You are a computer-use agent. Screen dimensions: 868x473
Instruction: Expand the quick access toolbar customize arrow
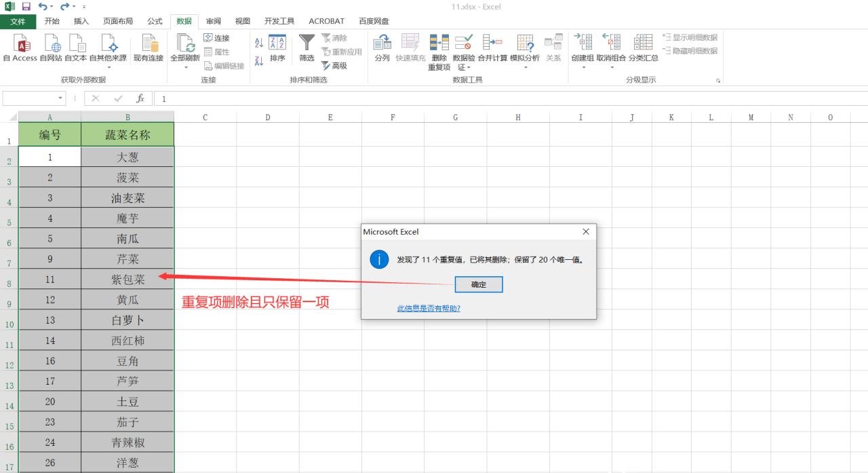84,7
